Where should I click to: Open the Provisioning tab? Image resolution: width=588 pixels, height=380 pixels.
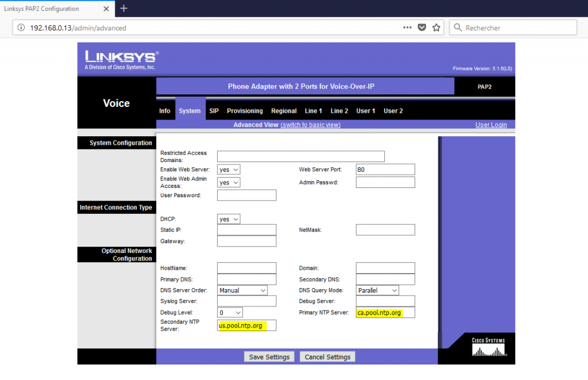tap(245, 110)
